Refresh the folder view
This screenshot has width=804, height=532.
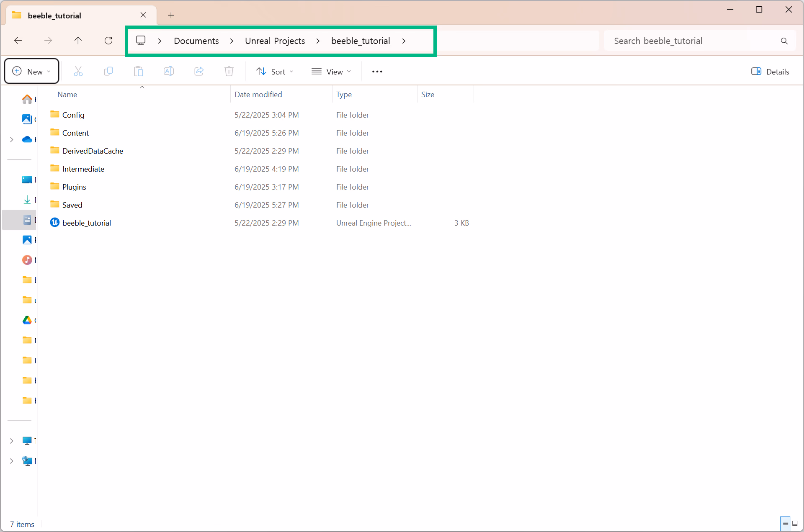pos(108,41)
